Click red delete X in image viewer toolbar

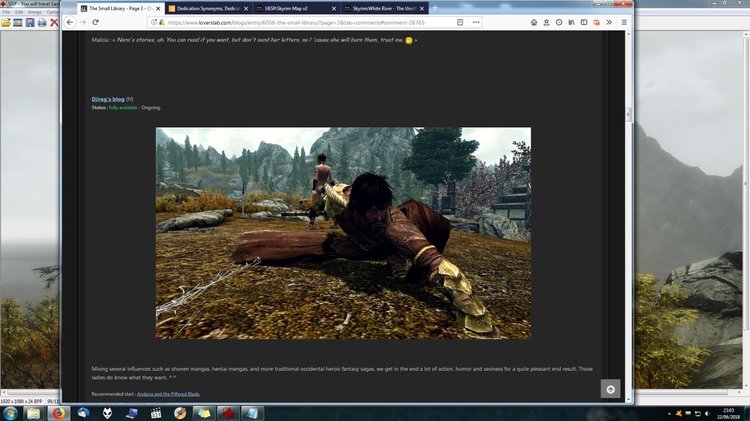click(x=54, y=22)
